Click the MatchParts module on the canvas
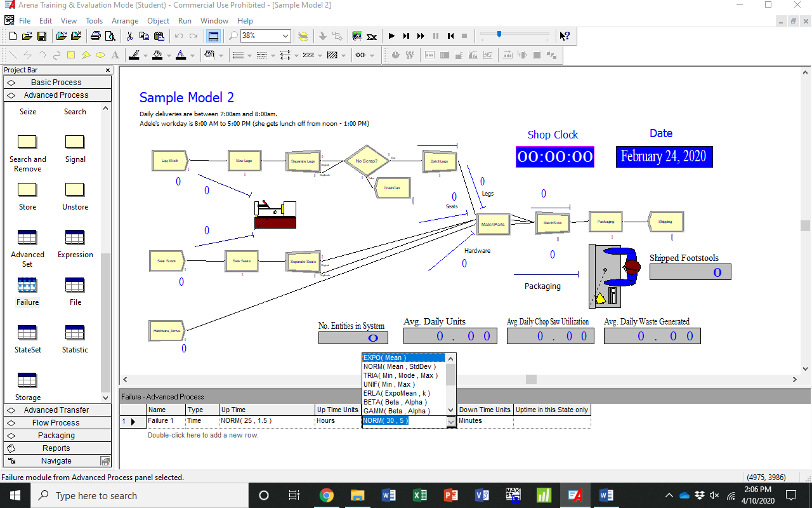 [493, 224]
